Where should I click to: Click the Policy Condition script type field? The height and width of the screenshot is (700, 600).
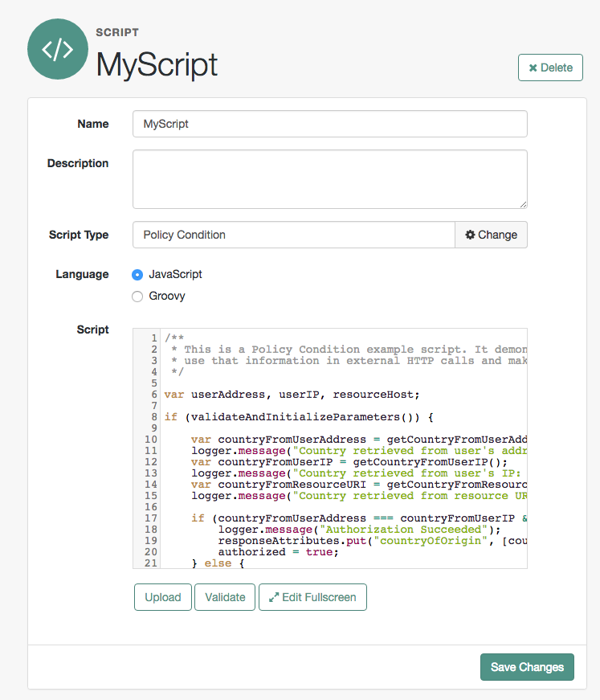tap(293, 235)
